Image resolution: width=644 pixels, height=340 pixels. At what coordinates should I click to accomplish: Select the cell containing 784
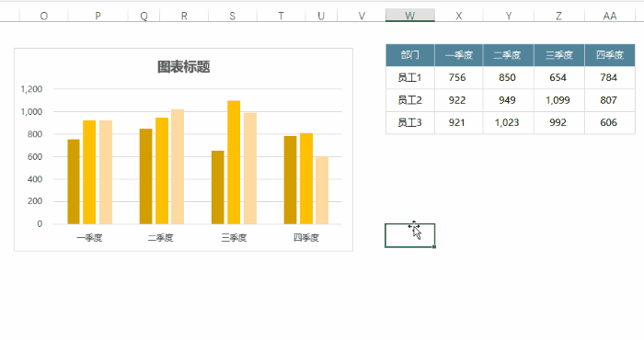click(x=610, y=77)
